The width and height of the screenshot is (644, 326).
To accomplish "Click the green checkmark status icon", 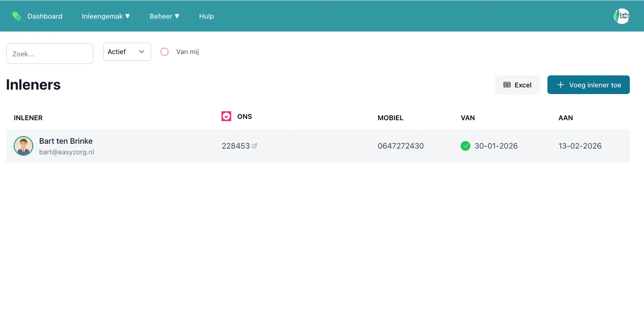I will pyautogui.click(x=466, y=146).
